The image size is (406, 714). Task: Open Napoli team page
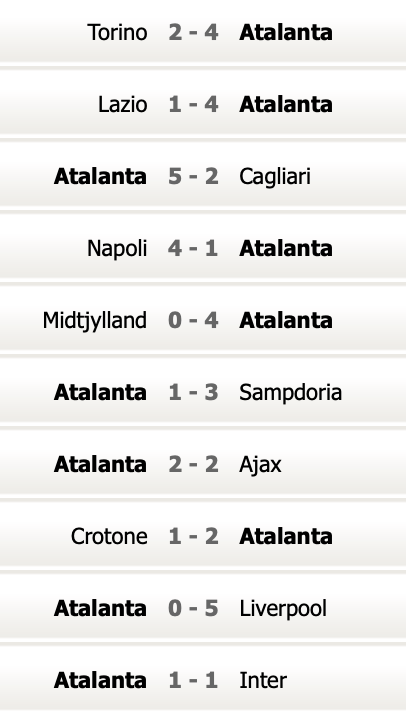pyautogui.click(x=117, y=249)
